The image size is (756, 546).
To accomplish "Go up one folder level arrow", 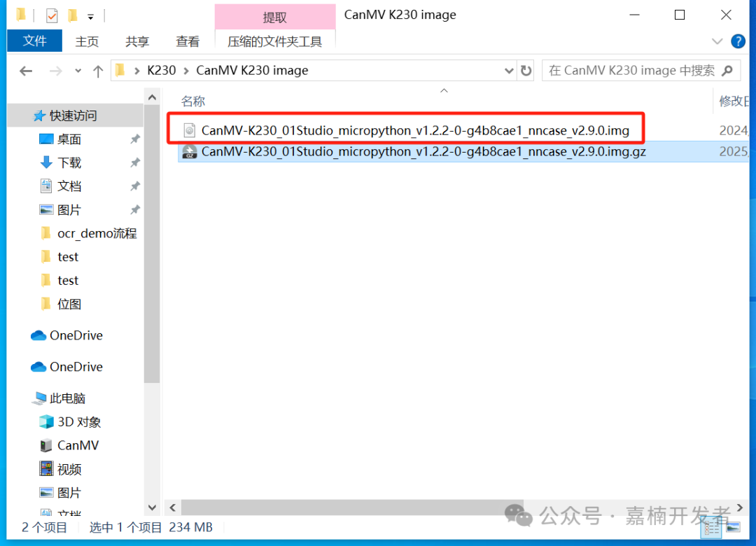I will tap(98, 71).
